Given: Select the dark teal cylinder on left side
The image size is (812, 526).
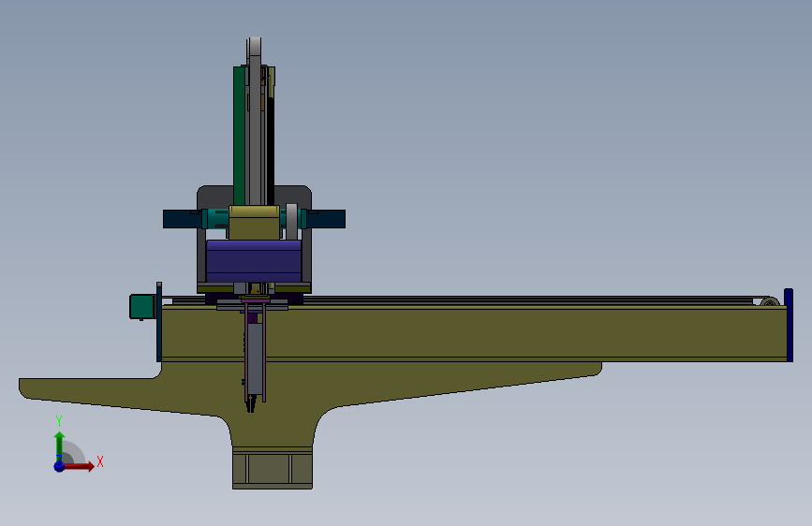Looking at the screenshot, I should [x=182, y=219].
